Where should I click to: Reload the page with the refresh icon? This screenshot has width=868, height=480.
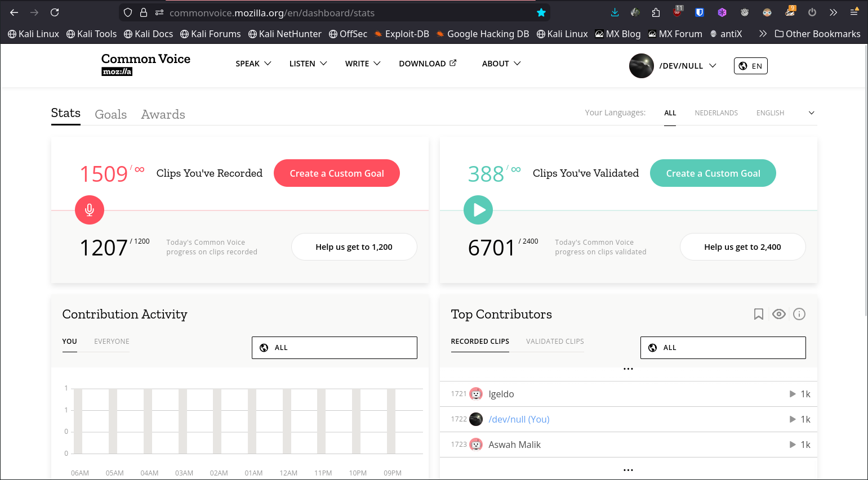click(55, 12)
